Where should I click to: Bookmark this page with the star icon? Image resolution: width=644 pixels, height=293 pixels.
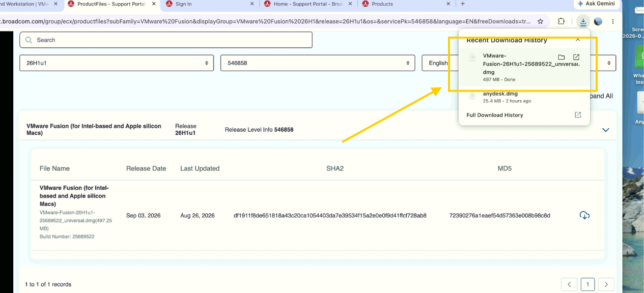(541, 21)
